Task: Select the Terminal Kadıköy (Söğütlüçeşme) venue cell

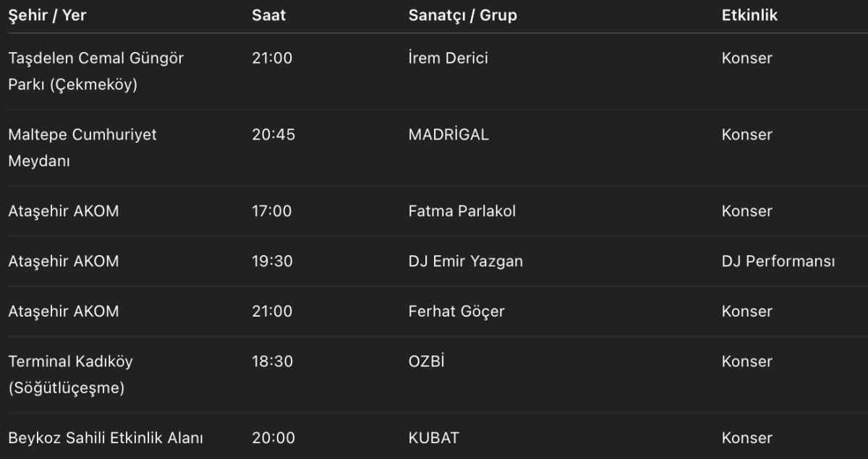Action: click(70, 374)
